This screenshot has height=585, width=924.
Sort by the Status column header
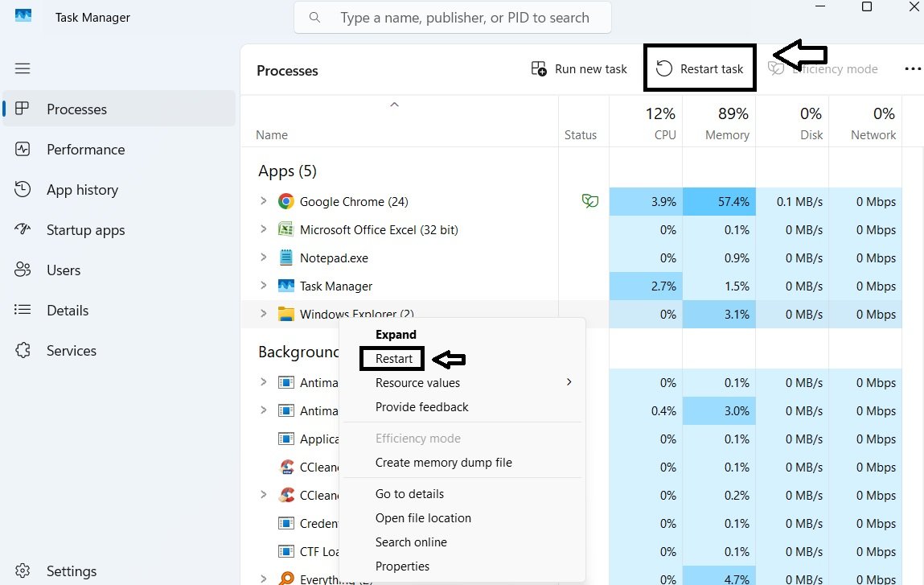pos(581,135)
